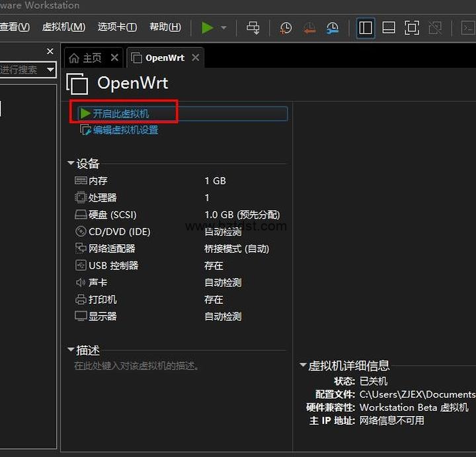
Task: Open the library search dropdown arrow
Action: point(50,70)
